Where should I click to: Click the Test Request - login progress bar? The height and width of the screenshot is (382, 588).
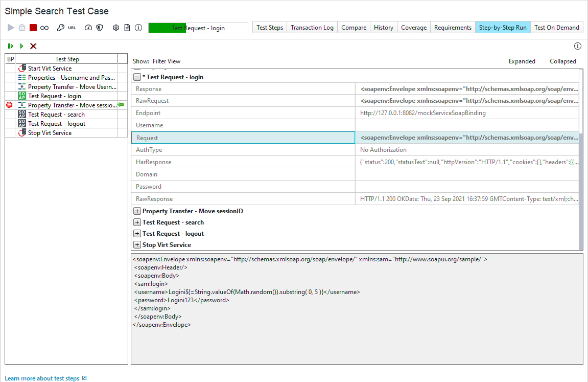click(198, 28)
